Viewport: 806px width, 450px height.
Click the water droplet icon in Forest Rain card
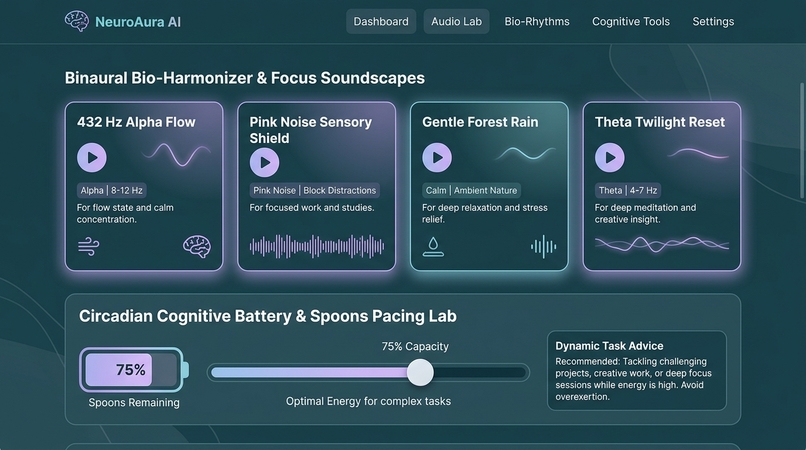click(433, 247)
